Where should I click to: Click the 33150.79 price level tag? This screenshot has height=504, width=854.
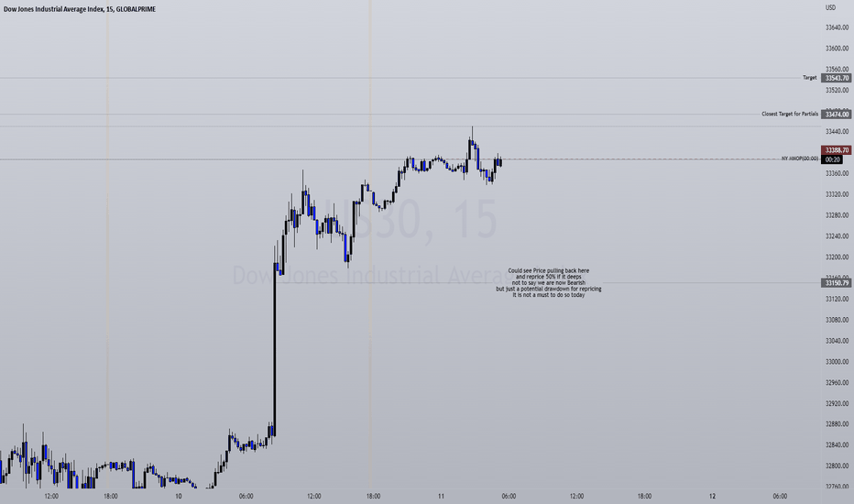(x=836, y=283)
